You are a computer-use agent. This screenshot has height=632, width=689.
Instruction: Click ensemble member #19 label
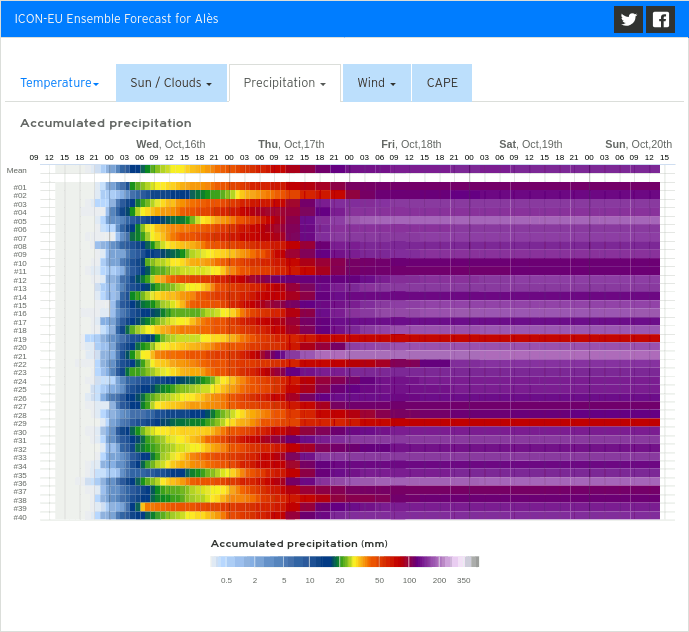pyautogui.click(x=20, y=340)
